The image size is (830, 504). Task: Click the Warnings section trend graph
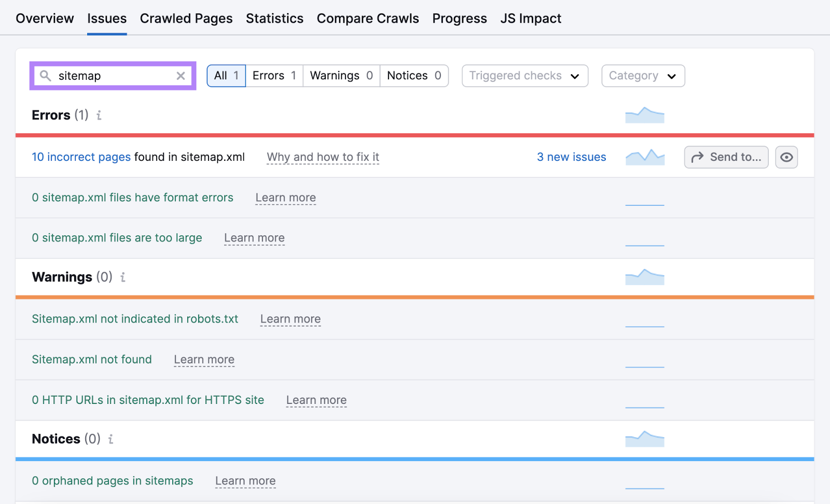pos(645,277)
